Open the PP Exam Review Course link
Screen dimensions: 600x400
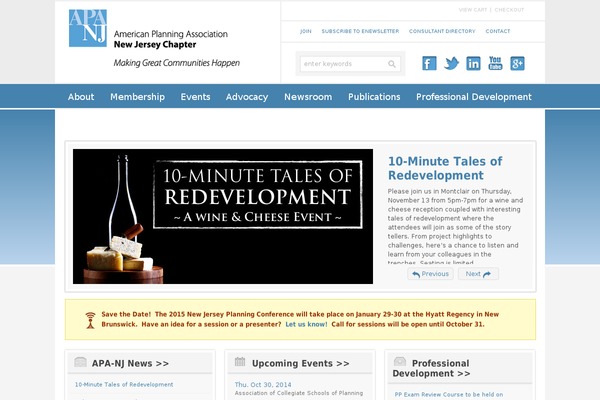coord(449,394)
